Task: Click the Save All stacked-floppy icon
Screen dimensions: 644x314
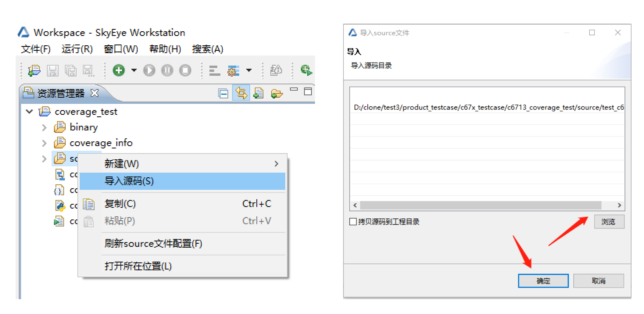Action: click(x=71, y=71)
